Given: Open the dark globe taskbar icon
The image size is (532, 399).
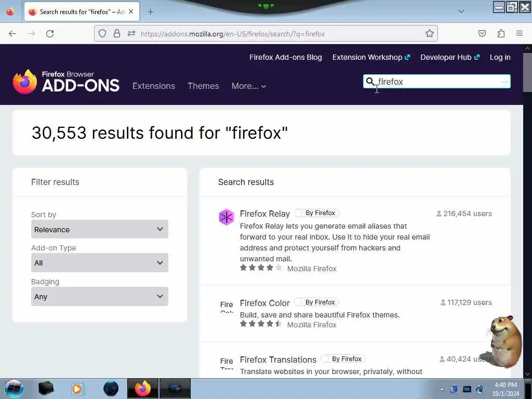Looking at the screenshot, I should [x=111, y=389].
